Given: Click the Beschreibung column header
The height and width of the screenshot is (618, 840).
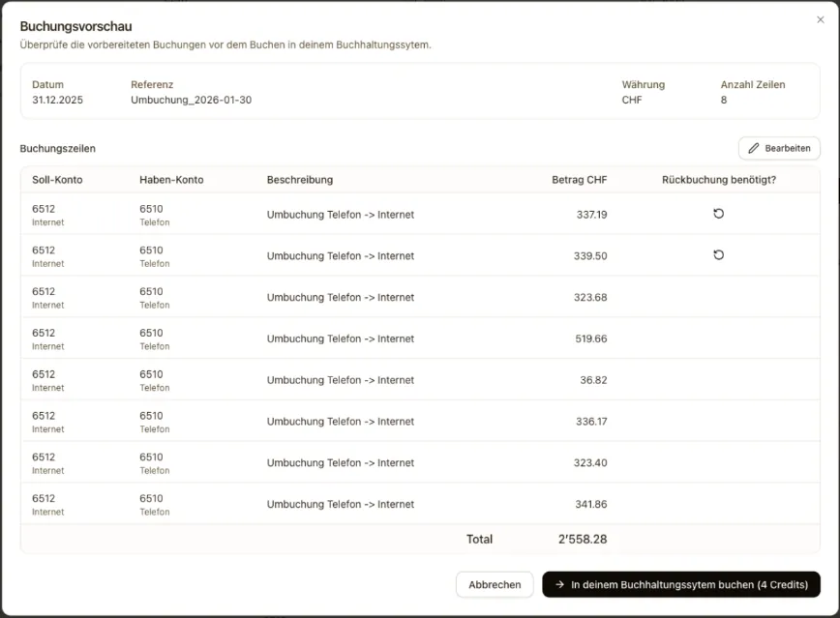Looking at the screenshot, I should 300,180.
